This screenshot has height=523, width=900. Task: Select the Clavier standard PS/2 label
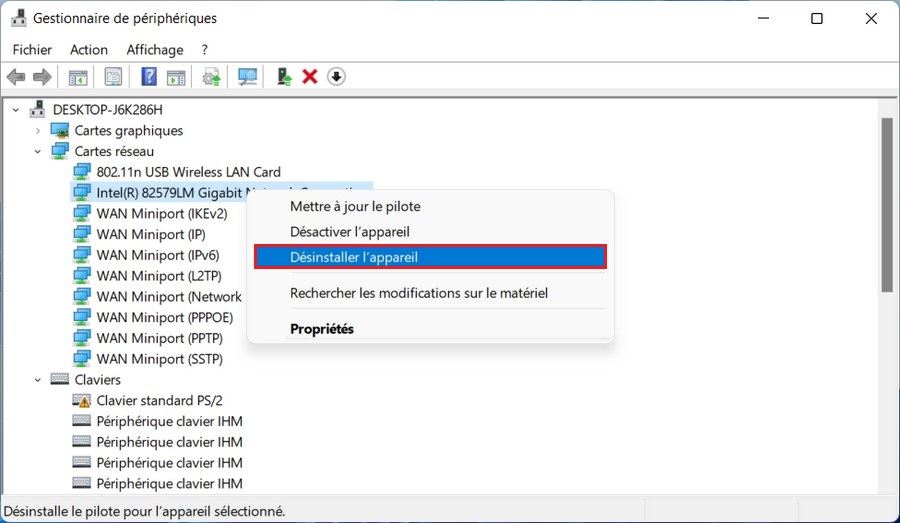(160, 400)
